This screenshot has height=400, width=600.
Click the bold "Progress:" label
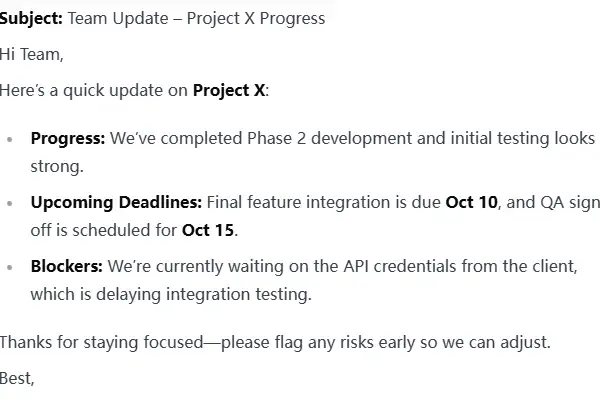tap(68, 139)
